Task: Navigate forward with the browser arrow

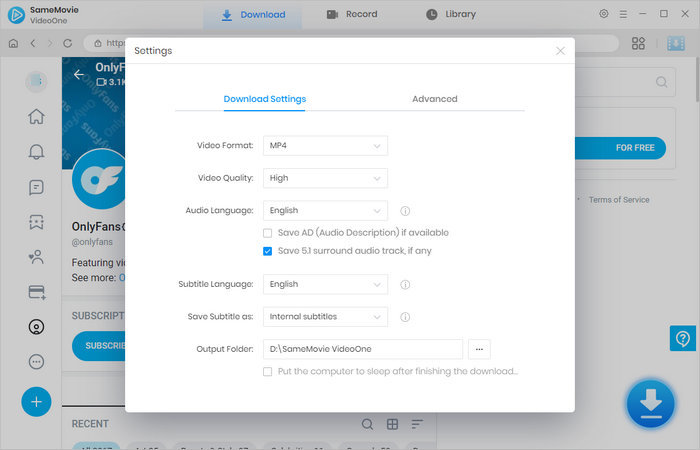Action: 50,43
